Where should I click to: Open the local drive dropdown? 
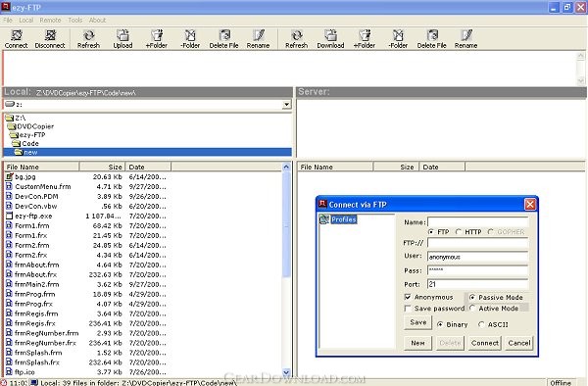[x=286, y=105]
